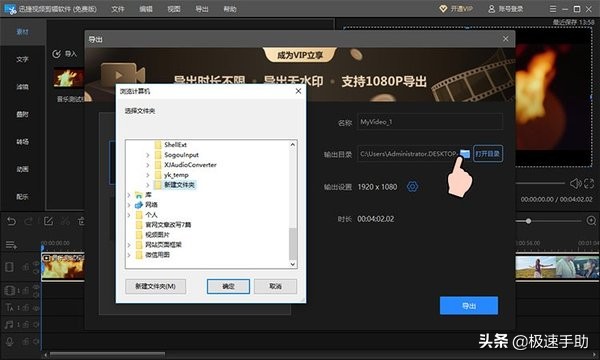Select the ShellExt folder

click(x=176, y=145)
